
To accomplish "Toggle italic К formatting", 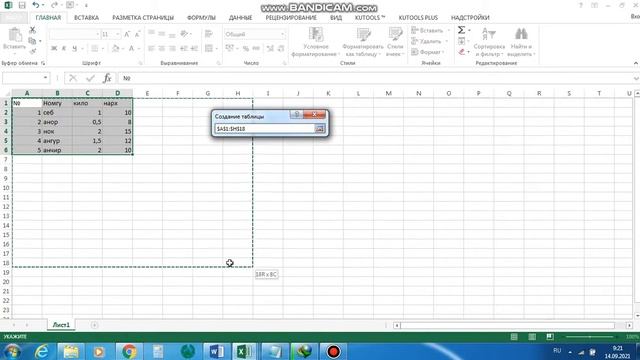I will click(x=64, y=49).
